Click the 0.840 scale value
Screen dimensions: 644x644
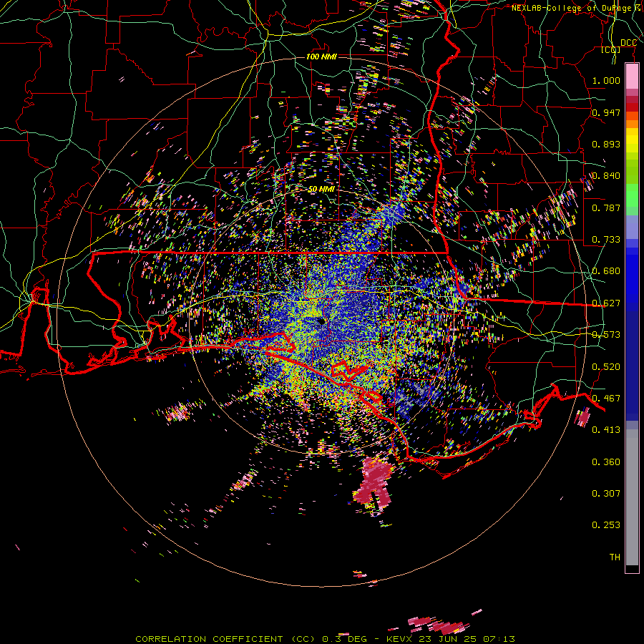[x=606, y=176]
